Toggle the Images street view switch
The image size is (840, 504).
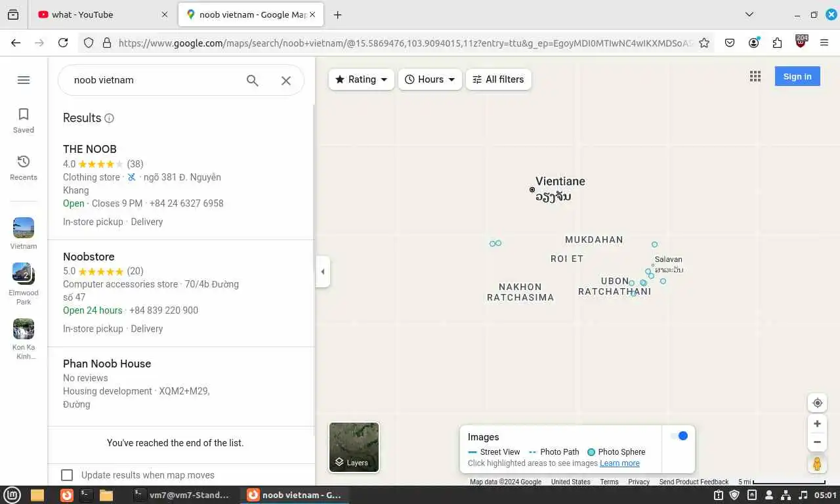[679, 436]
